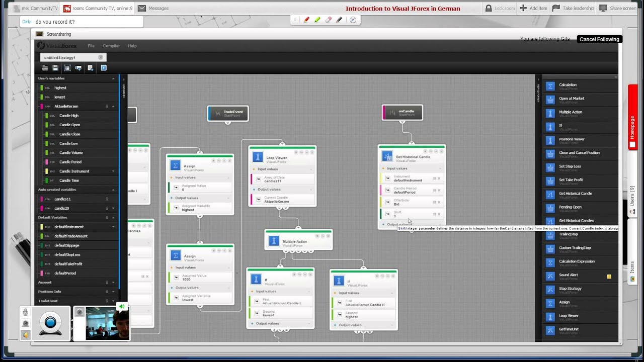Select the red pen annotation tool

(x=306, y=20)
